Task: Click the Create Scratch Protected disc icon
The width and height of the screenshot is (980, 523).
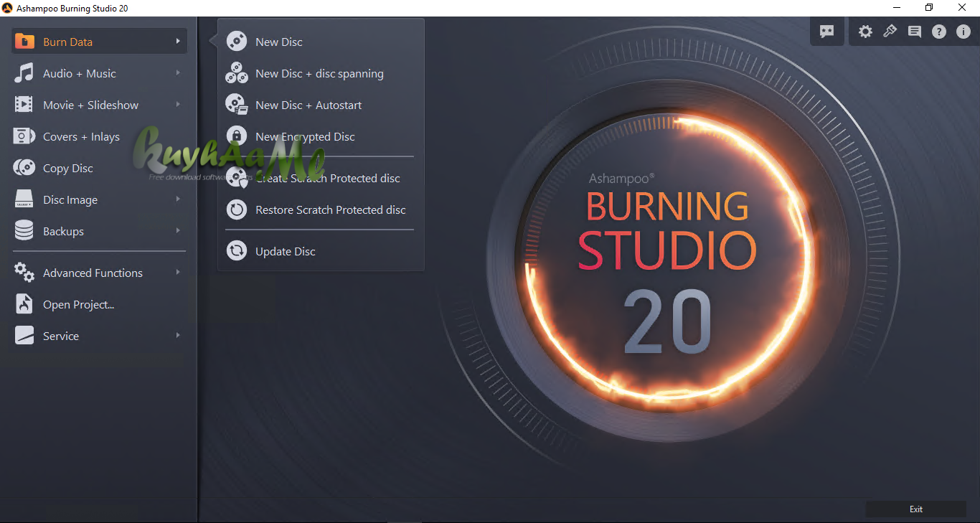Action: 237,178
